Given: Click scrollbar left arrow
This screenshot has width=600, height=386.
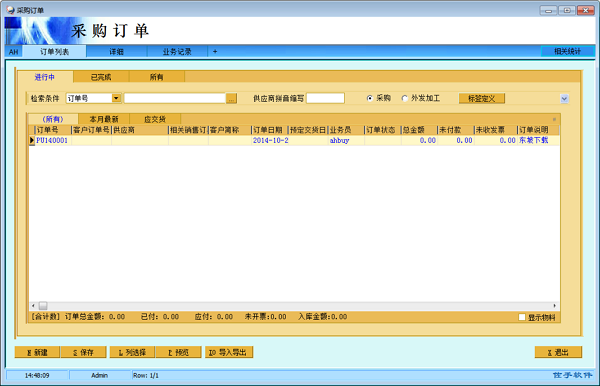Looking at the screenshot, I should (x=33, y=306).
